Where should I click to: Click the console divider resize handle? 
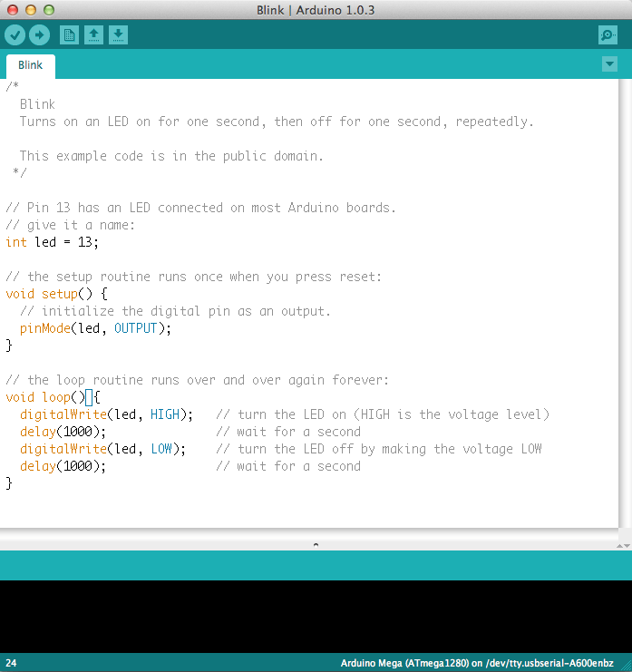click(316, 544)
